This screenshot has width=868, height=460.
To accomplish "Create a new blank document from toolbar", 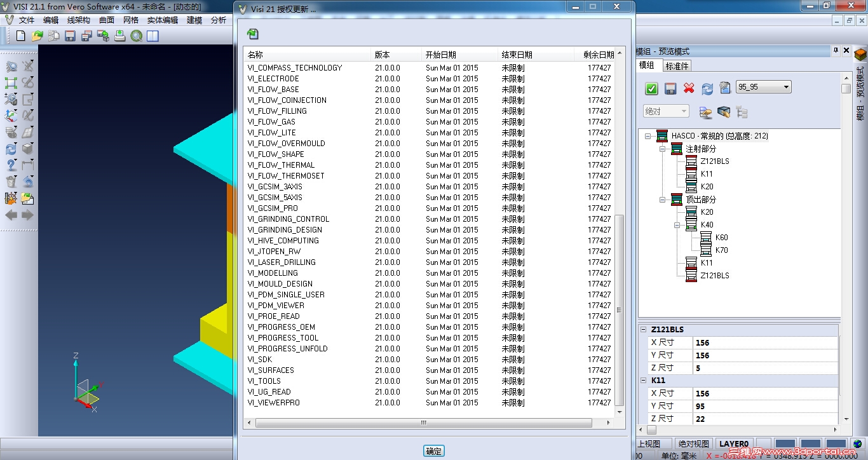I will pyautogui.click(x=20, y=36).
